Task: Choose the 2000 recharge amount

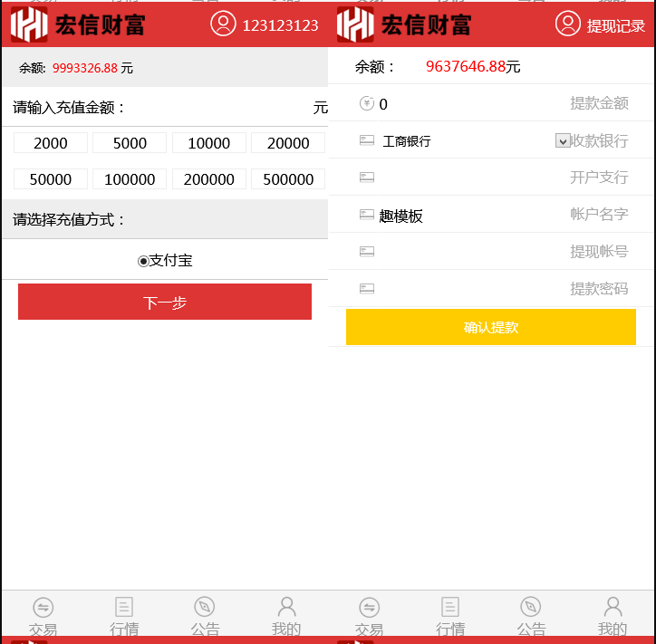Action: click(51, 143)
